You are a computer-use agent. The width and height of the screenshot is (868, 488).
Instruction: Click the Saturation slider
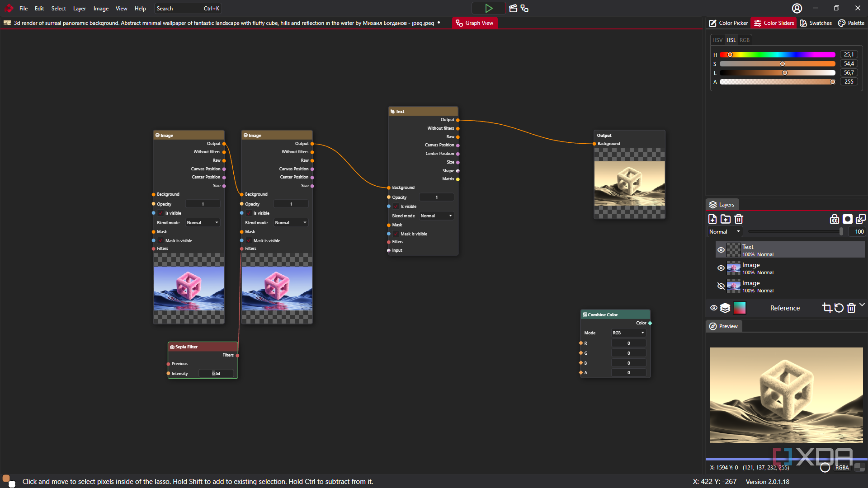tap(778, 64)
